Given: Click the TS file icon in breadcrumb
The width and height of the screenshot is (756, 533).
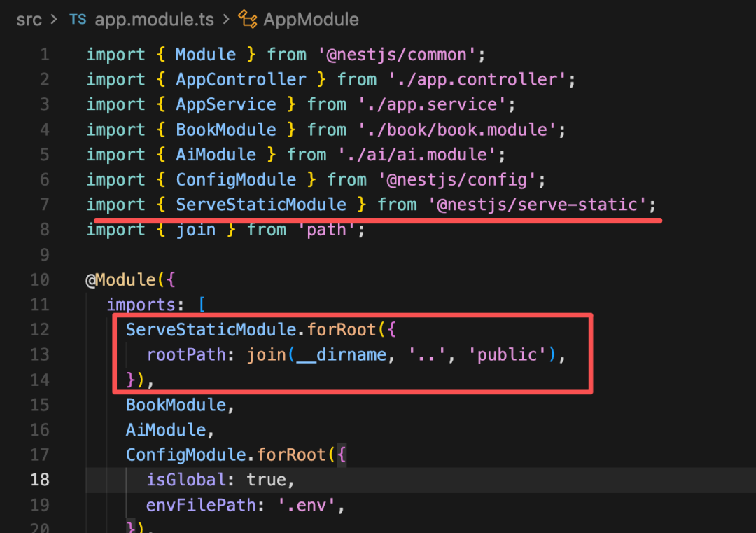Looking at the screenshot, I should pos(78,20).
